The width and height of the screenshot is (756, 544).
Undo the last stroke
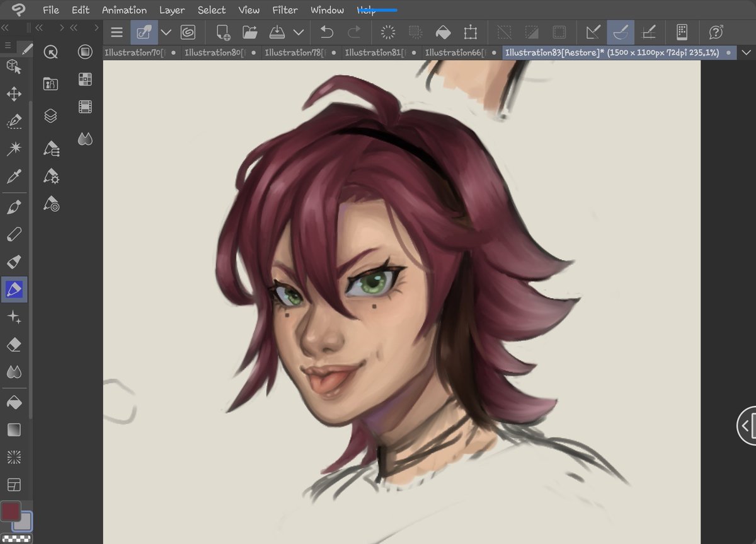click(326, 32)
